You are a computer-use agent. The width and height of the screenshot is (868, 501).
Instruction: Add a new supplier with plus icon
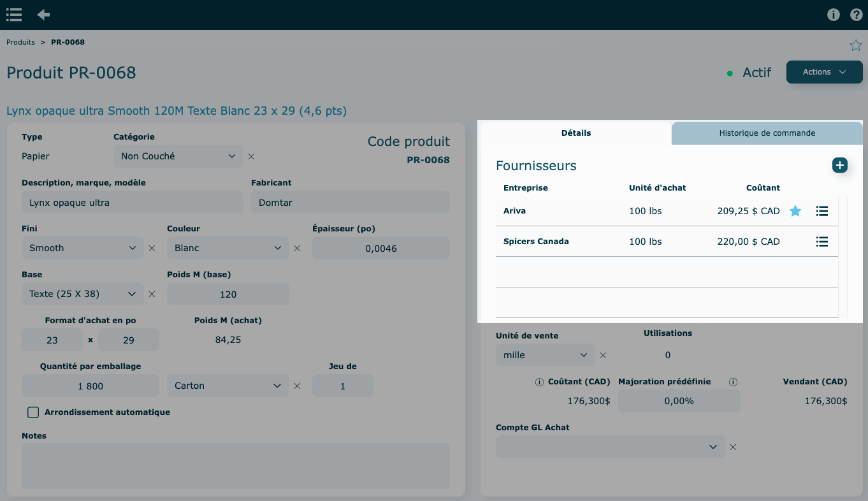839,165
